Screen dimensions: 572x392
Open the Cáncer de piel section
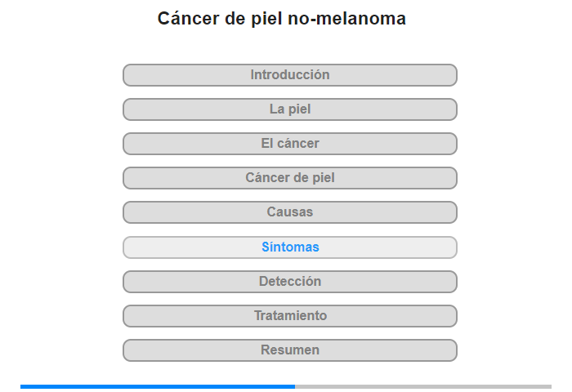[290, 178]
